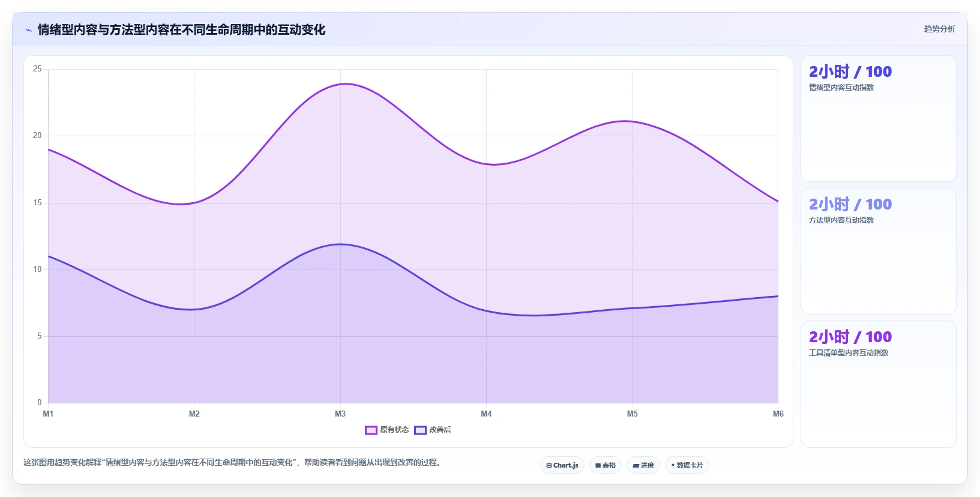Select the 工具清单型内容互动指数 card
The width and height of the screenshot is (980, 497).
879,384
